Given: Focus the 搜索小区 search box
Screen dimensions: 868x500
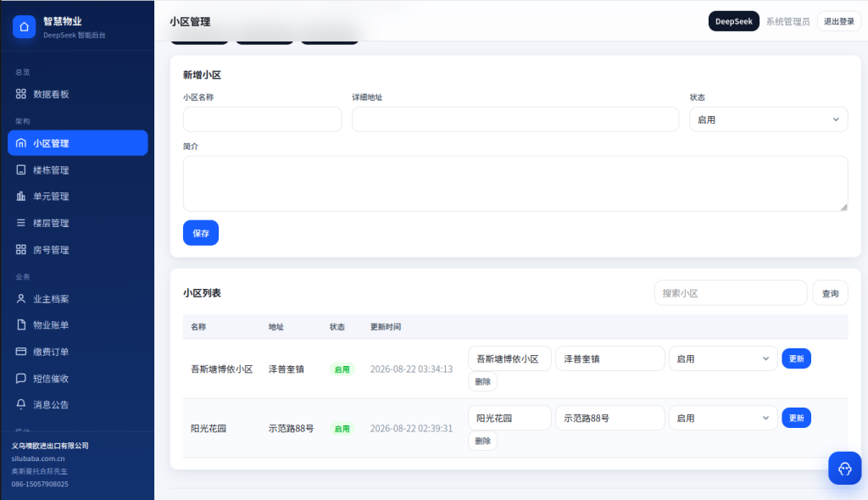Looking at the screenshot, I should pyautogui.click(x=731, y=293).
